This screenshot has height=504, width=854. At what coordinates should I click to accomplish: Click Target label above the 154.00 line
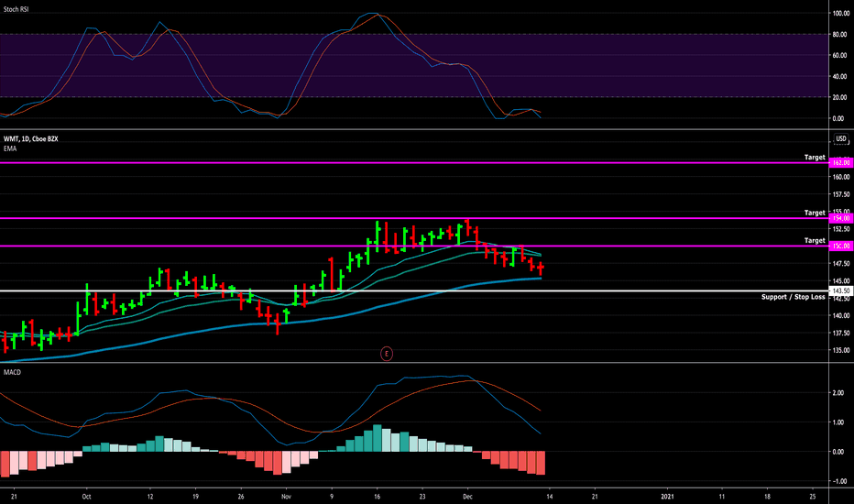pyautogui.click(x=815, y=213)
